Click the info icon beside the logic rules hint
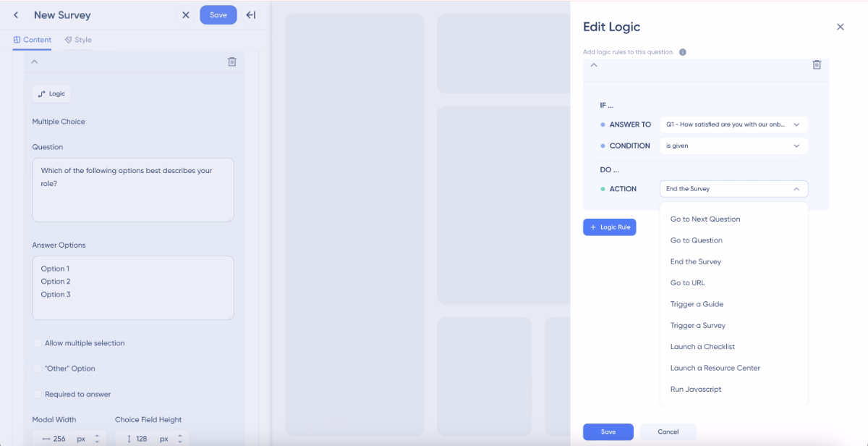 [x=683, y=52]
